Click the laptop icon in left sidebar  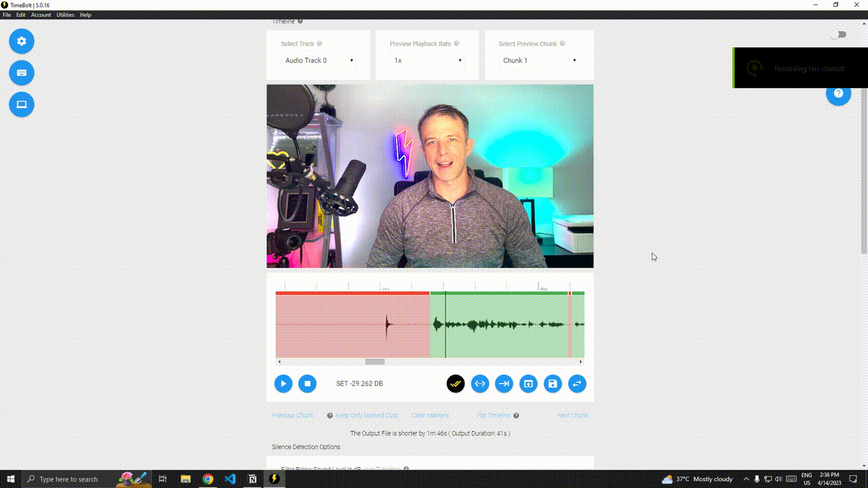pyautogui.click(x=22, y=104)
